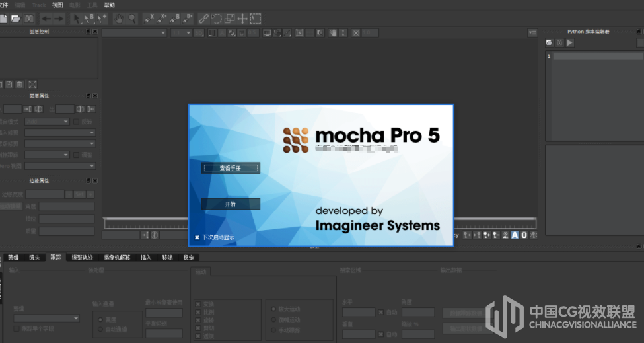The image size is (644, 343).
Task: Click the save project icon
Action: click(x=29, y=19)
